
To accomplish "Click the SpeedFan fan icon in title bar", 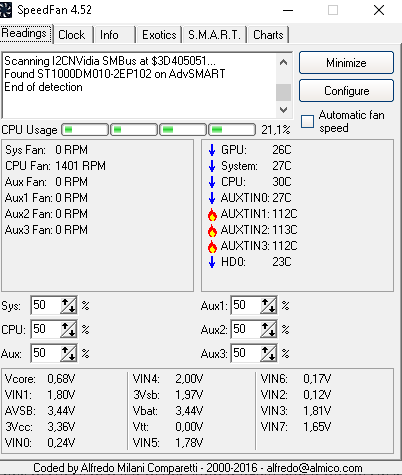I will (x=6, y=10).
